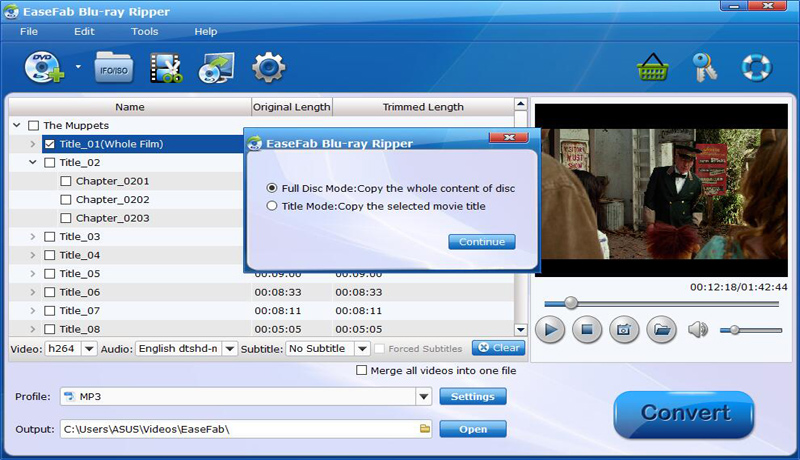Click the MP3 profile format icon
800x460 pixels.
tap(69, 396)
